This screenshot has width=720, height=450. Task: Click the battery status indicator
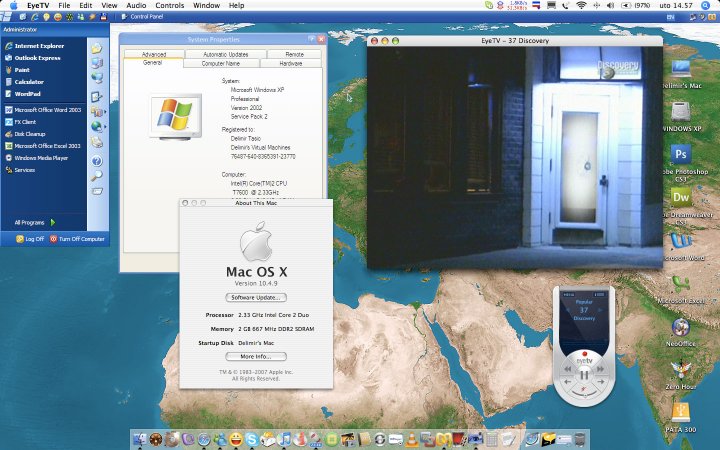pos(636,6)
